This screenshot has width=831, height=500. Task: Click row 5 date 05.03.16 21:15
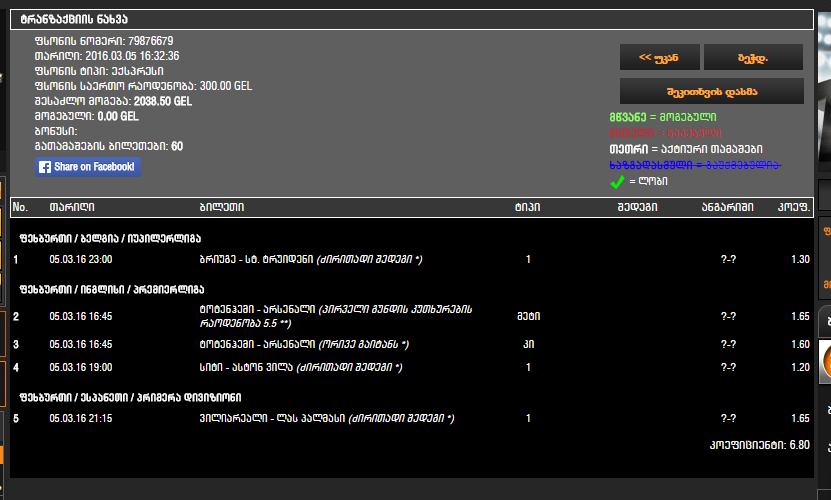(81, 418)
